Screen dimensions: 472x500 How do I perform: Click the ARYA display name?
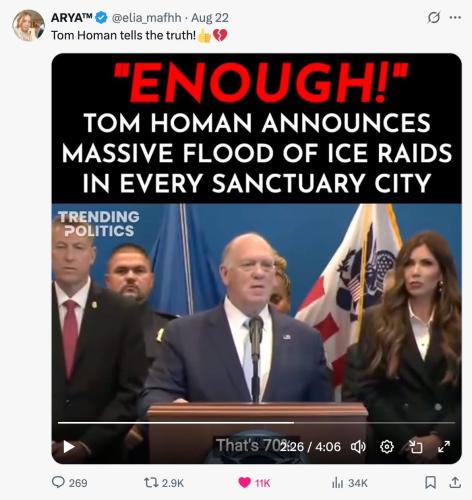click(72, 18)
